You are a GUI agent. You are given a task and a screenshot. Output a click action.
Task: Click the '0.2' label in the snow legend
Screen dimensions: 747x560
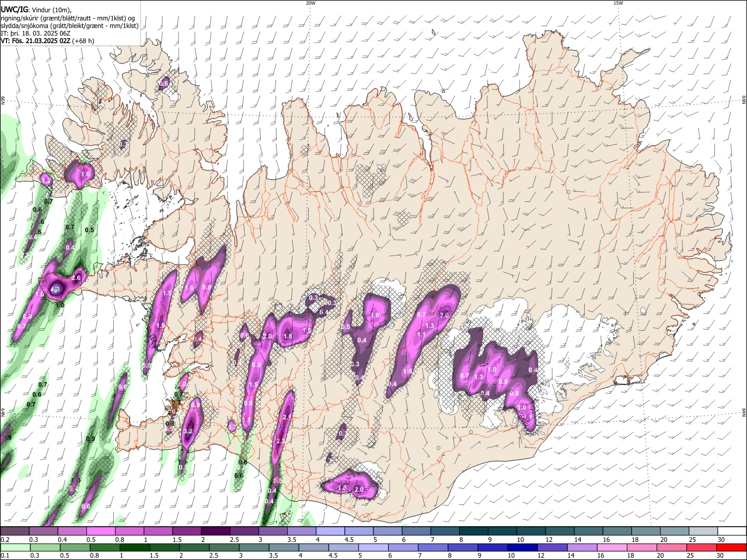point(5,540)
